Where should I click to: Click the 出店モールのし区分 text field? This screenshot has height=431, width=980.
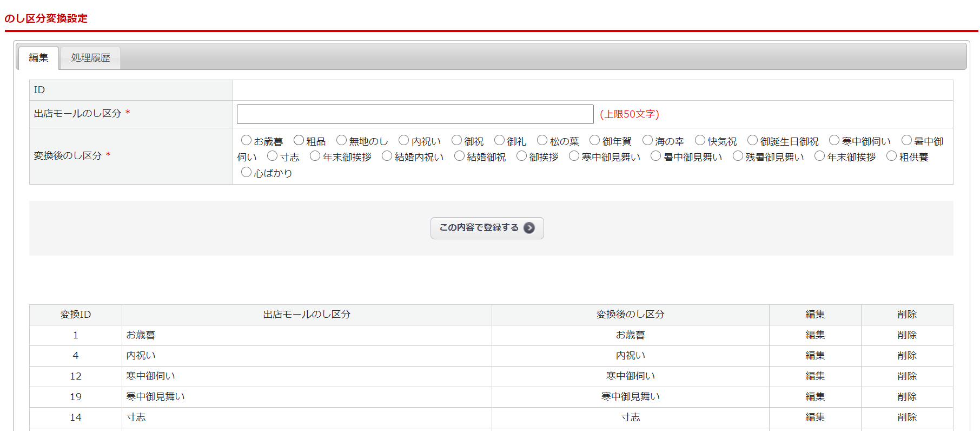click(415, 114)
